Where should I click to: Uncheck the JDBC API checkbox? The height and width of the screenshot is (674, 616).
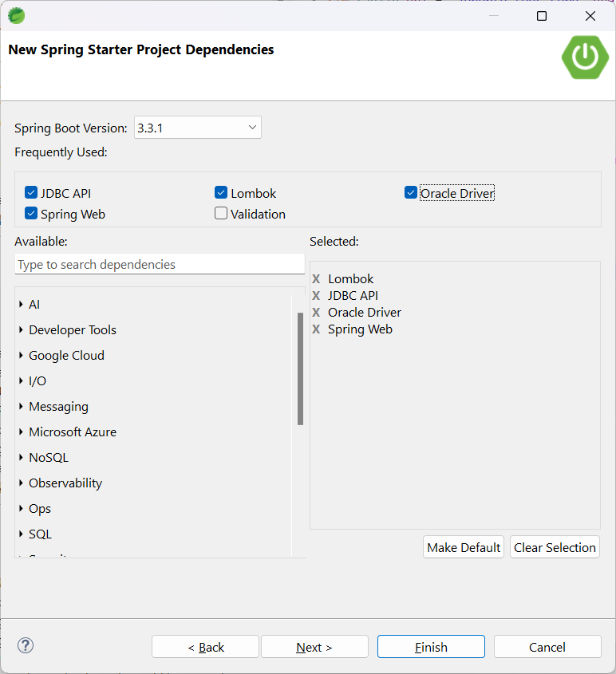(x=31, y=192)
